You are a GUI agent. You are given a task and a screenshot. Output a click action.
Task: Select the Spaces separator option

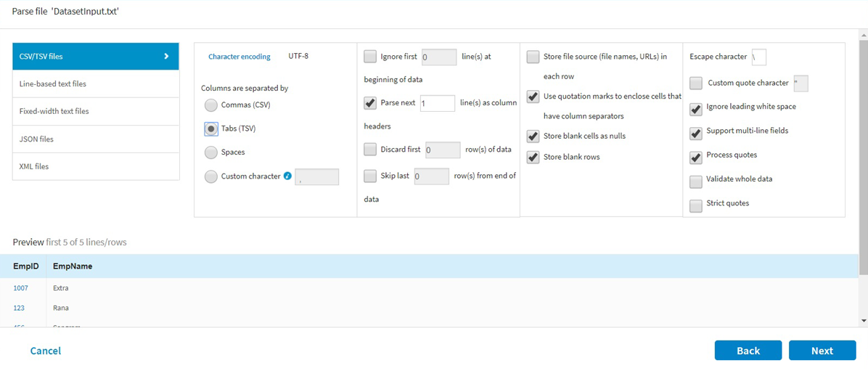211,152
